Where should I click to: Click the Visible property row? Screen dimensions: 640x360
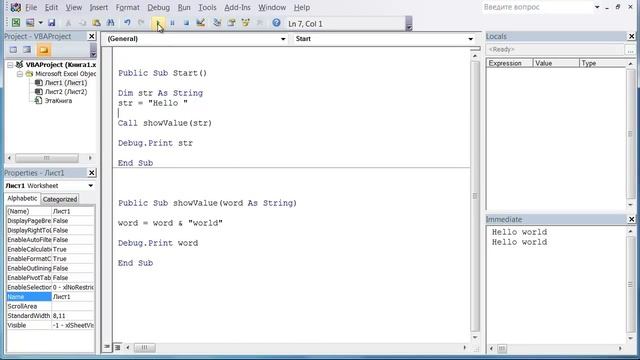pyautogui.click(x=51, y=325)
